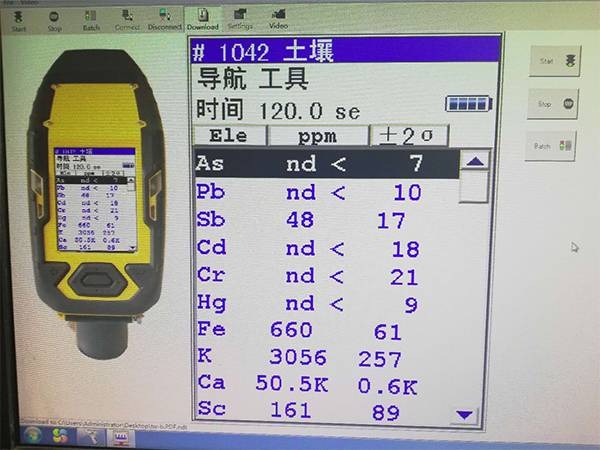
Task: Select the Hg result row
Action: 327,303
